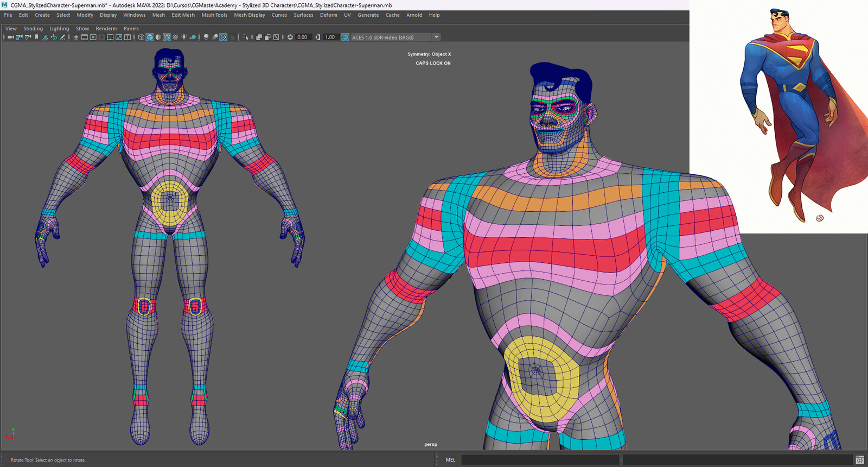Toggle the Gate Mask
The image size is (868, 467).
[x=101, y=37]
